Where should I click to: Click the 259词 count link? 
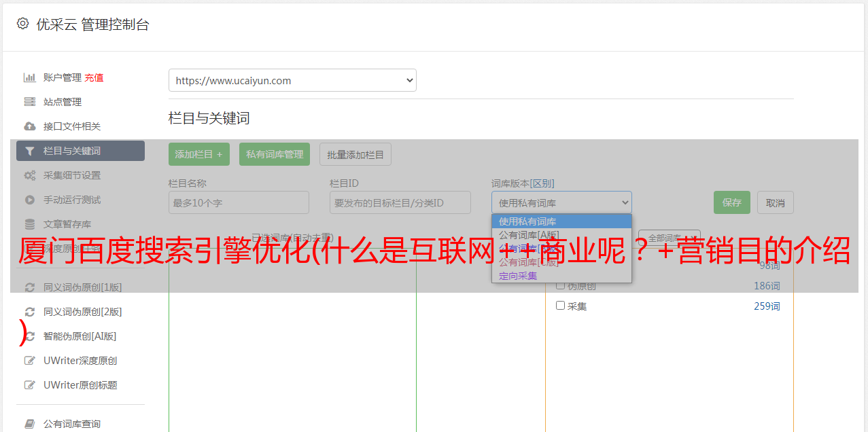pyautogui.click(x=767, y=306)
